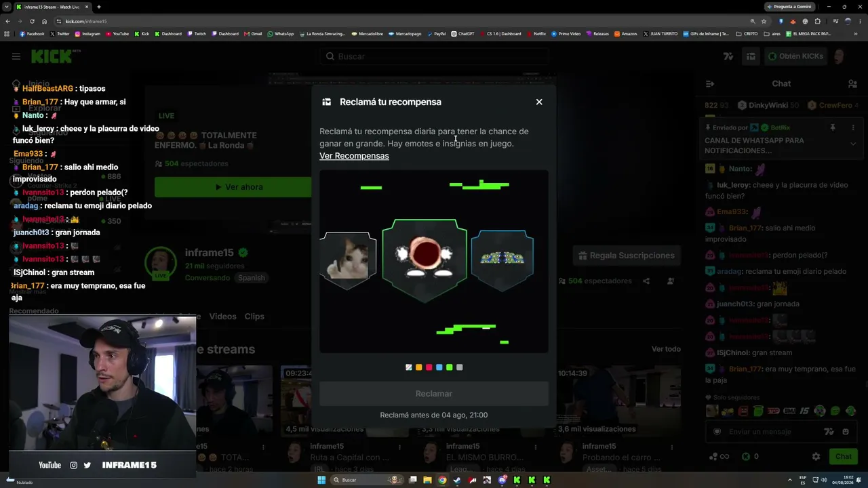Click Obtén KICKs button

tap(796, 56)
